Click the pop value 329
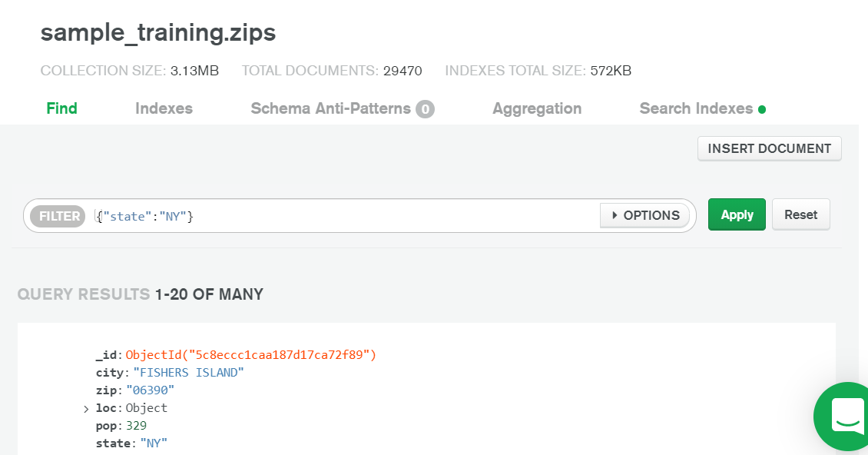 [137, 425]
